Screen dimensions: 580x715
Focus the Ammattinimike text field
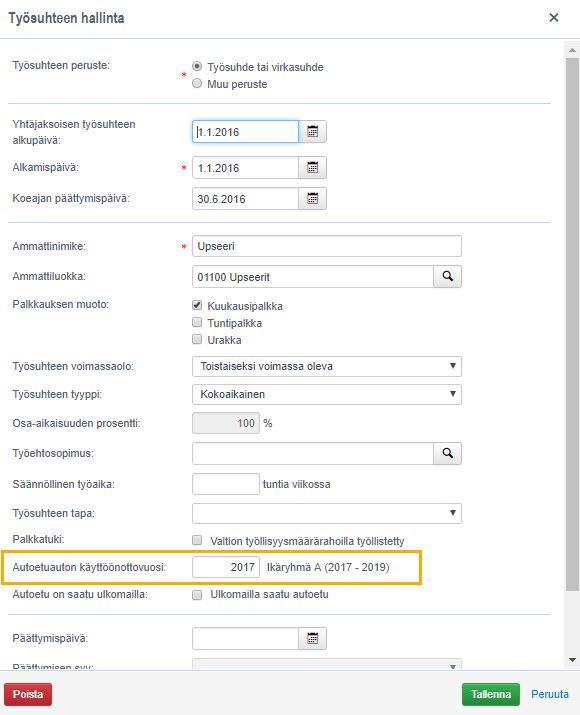[327, 246]
